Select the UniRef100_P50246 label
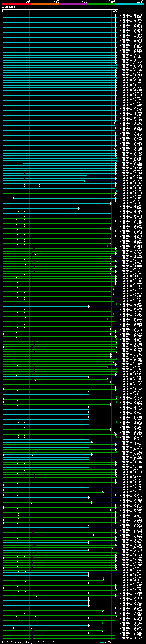Viewport: 146px width, 644px height. click(131, 42)
